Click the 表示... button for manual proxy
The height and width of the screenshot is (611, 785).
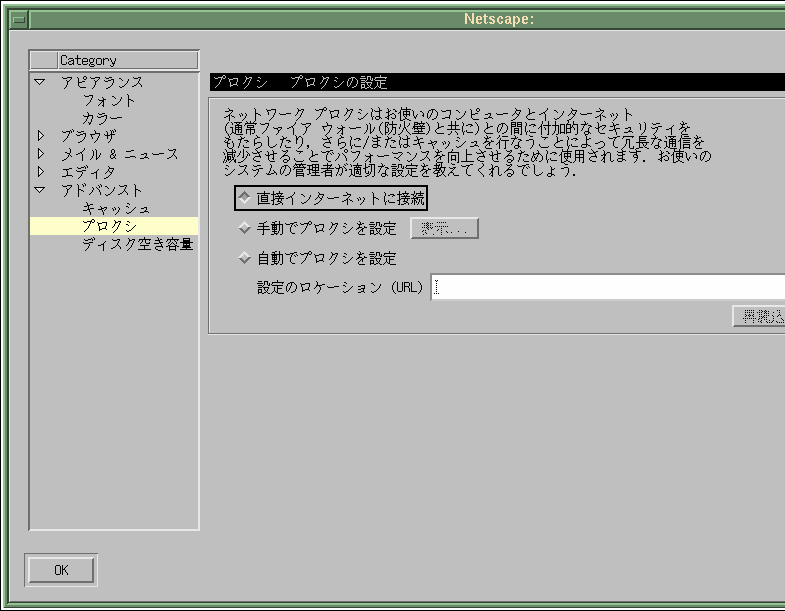tap(445, 229)
